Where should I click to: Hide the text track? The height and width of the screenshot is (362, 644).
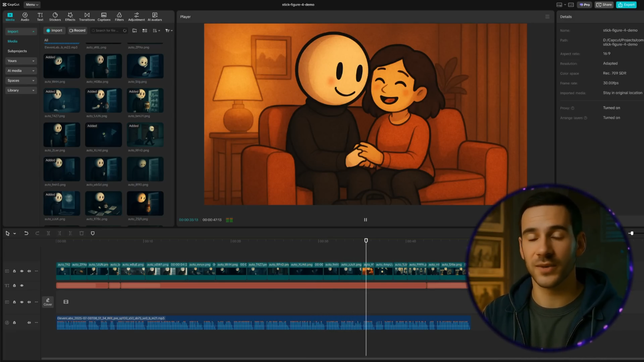[22, 286]
